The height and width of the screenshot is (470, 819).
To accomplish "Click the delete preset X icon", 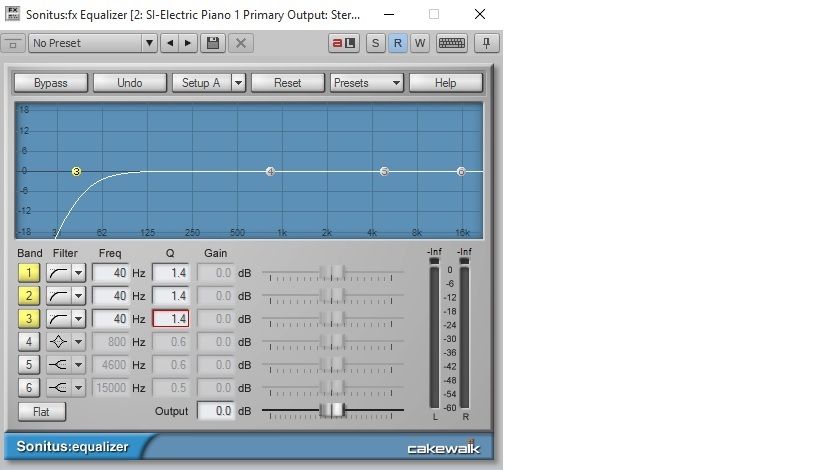I will [x=240, y=43].
